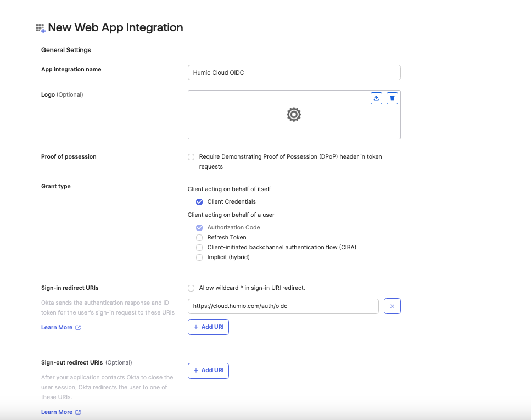Viewport: 531px width, 420px height.
Task: Click the Authorization Code checkbox
Action: point(199,227)
